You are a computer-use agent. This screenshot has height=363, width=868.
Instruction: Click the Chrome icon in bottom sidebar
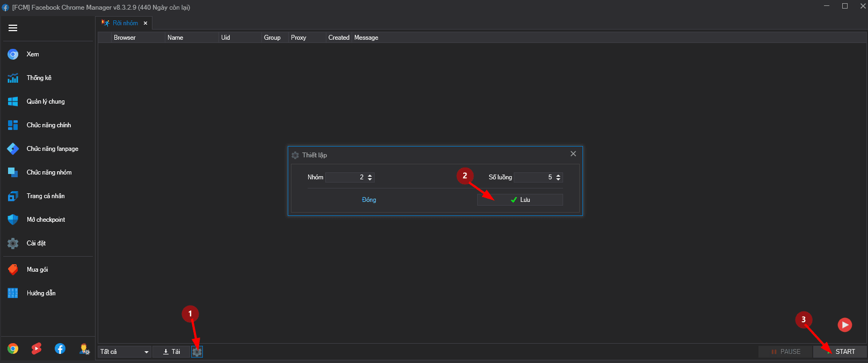(x=13, y=349)
